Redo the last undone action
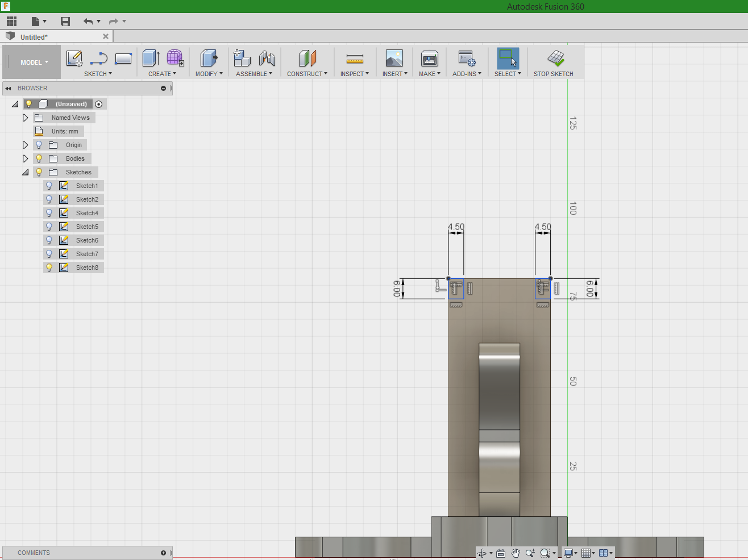Screen dimensions: 748x560 coord(114,21)
